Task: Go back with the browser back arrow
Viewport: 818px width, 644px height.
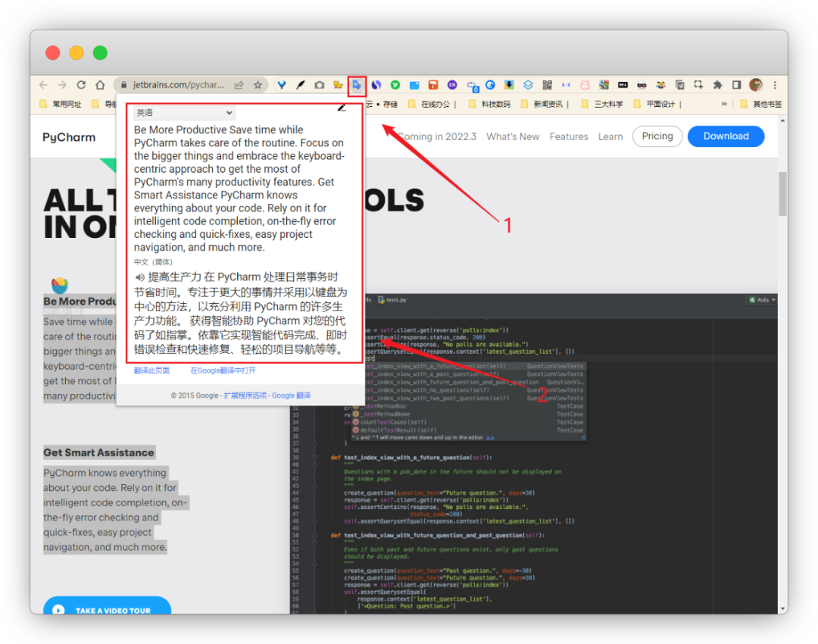Action: pyautogui.click(x=43, y=85)
